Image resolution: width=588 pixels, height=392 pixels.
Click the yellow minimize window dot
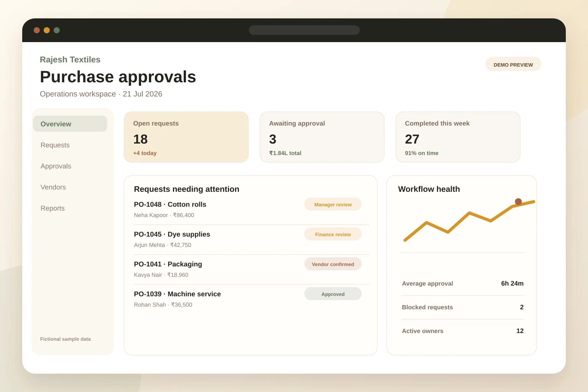47,30
